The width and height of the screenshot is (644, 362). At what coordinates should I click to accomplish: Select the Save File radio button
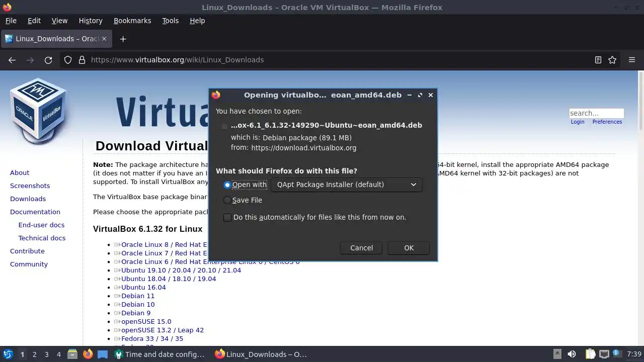coord(227,200)
